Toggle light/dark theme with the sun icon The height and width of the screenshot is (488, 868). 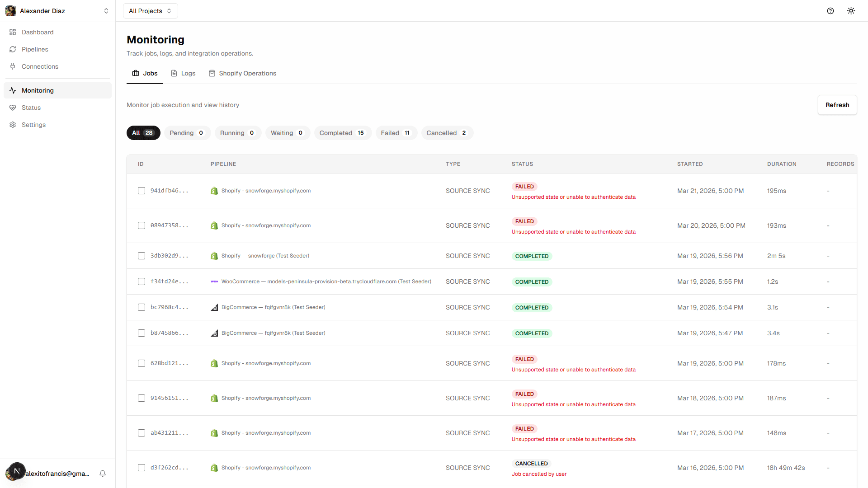click(x=851, y=10)
